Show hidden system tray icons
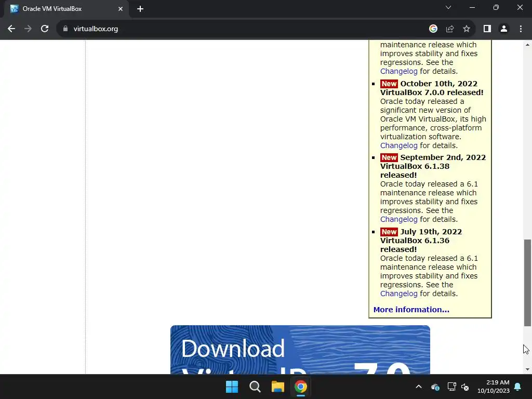 point(419,387)
